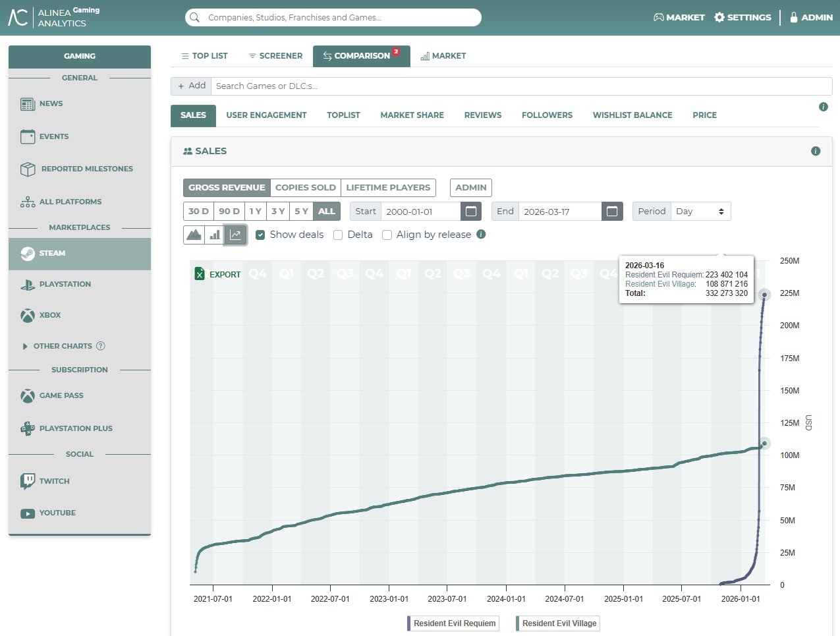This screenshot has width=840, height=636.
Task: Enable the Delta checkbox
Action: point(338,235)
